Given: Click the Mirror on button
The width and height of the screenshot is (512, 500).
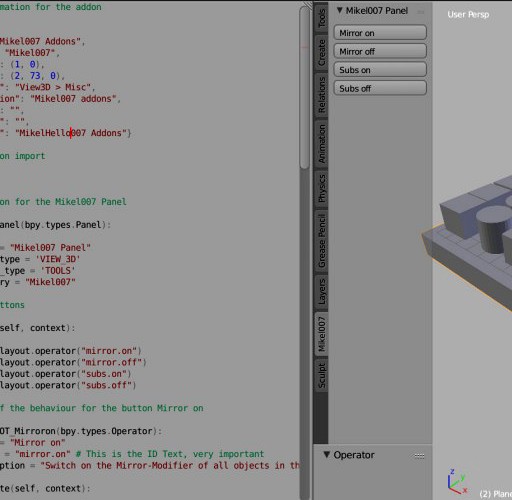Looking at the screenshot, I should (380, 33).
